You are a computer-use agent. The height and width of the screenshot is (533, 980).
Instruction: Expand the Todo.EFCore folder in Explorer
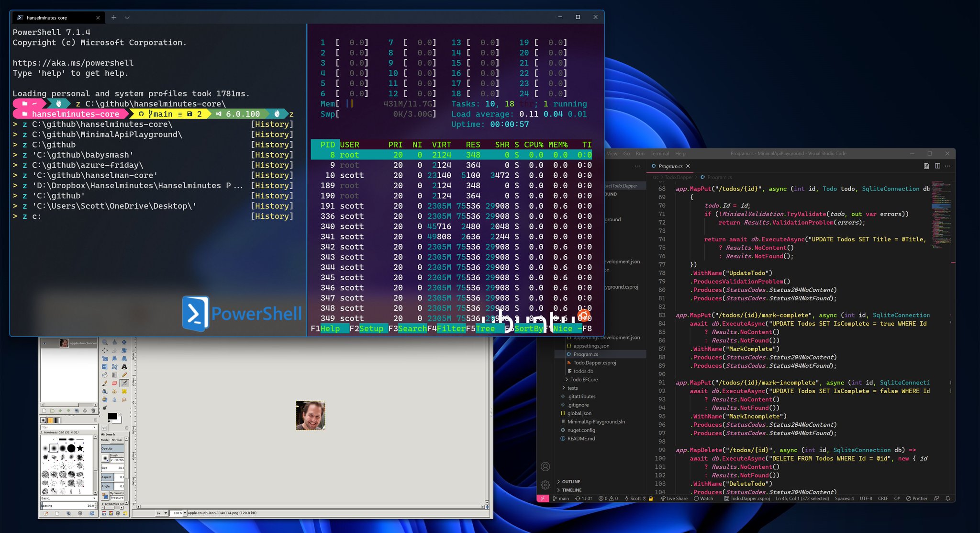point(582,379)
